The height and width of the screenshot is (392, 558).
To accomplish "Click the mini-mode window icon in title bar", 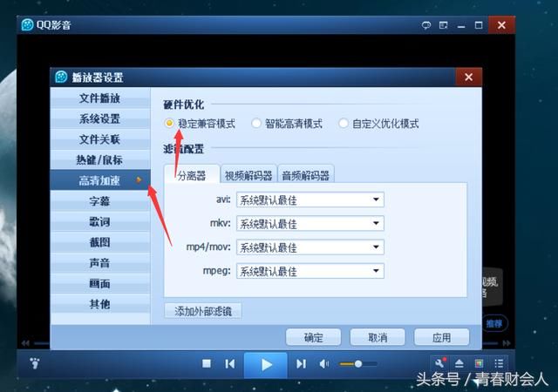I will point(444,25).
